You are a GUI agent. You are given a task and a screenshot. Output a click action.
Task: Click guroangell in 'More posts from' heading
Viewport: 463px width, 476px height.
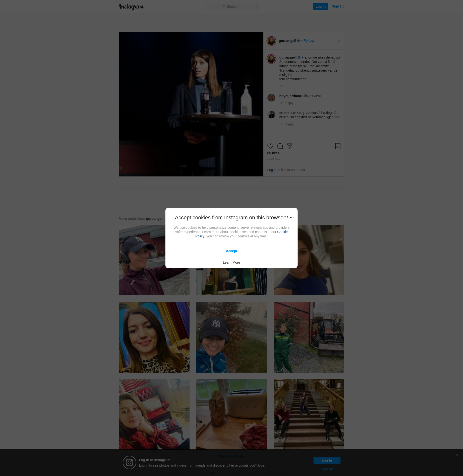point(155,219)
